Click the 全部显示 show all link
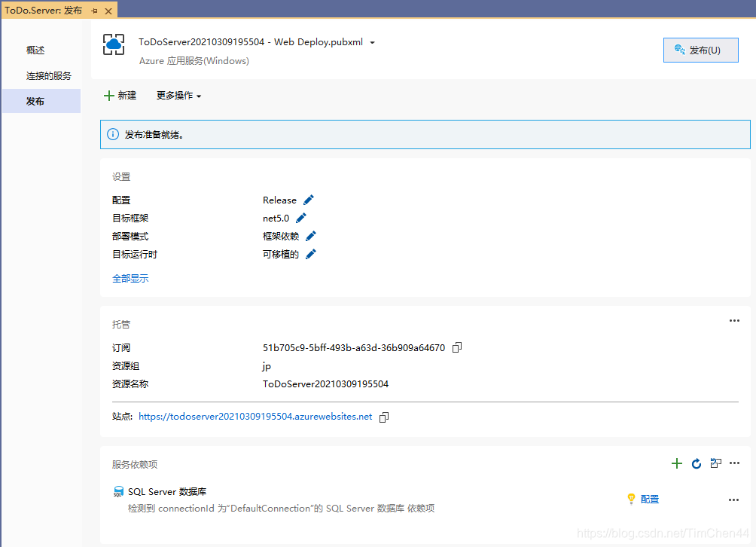The image size is (756, 547). pyautogui.click(x=130, y=278)
